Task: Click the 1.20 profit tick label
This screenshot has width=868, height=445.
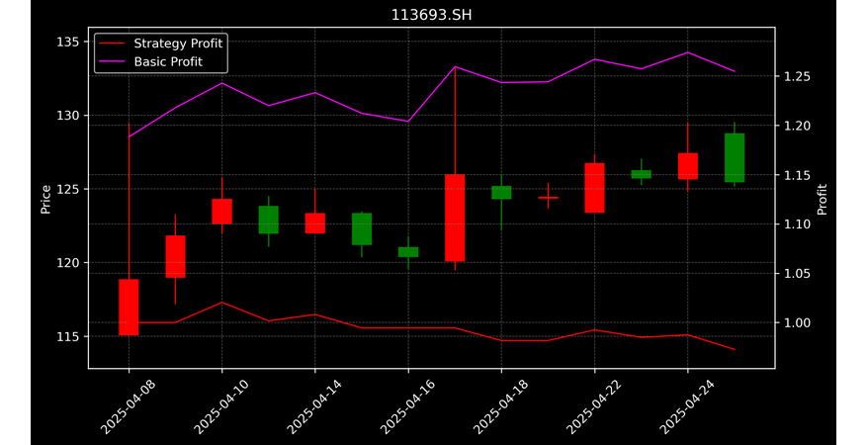Action: pyautogui.click(x=797, y=126)
